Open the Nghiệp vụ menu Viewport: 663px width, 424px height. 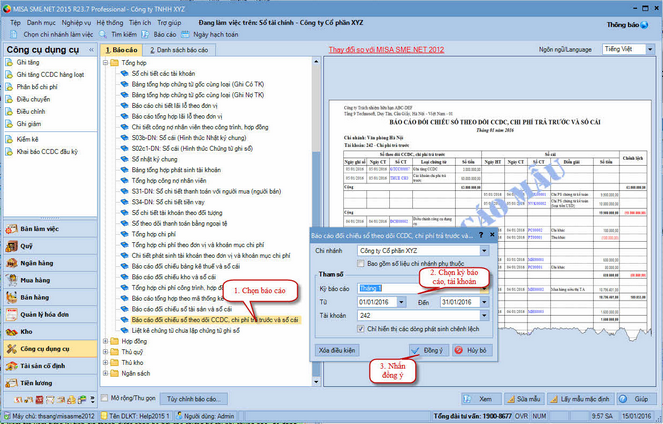pos(76,22)
